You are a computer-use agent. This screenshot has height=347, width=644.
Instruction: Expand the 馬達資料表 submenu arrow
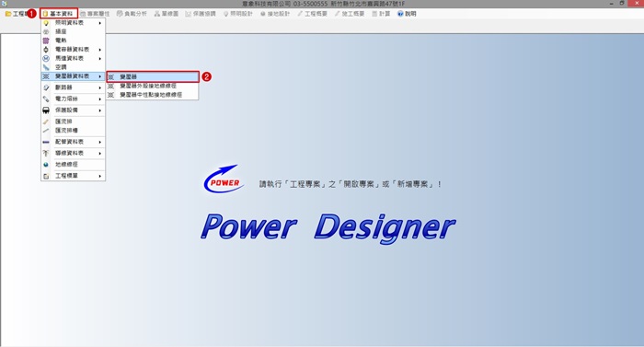point(99,59)
